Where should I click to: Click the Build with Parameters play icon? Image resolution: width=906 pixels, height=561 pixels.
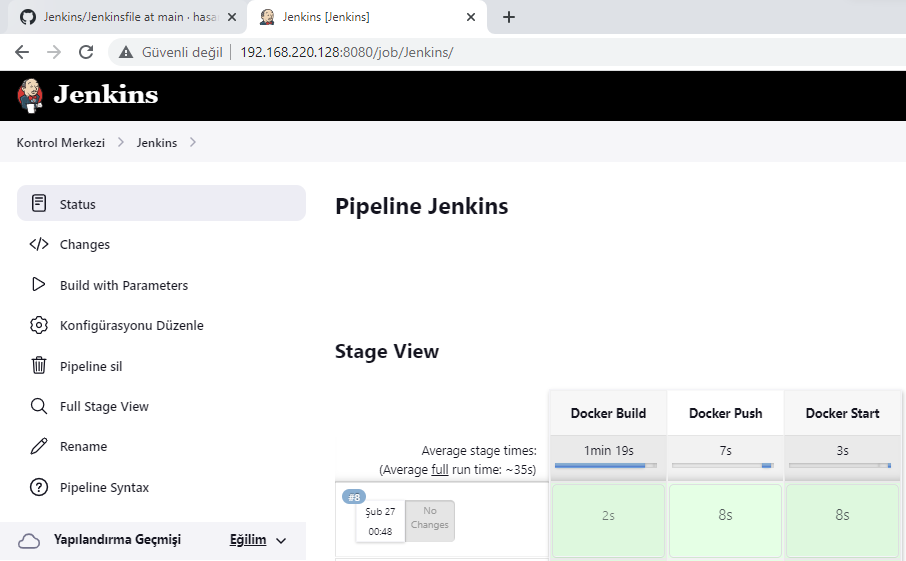click(39, 284)
